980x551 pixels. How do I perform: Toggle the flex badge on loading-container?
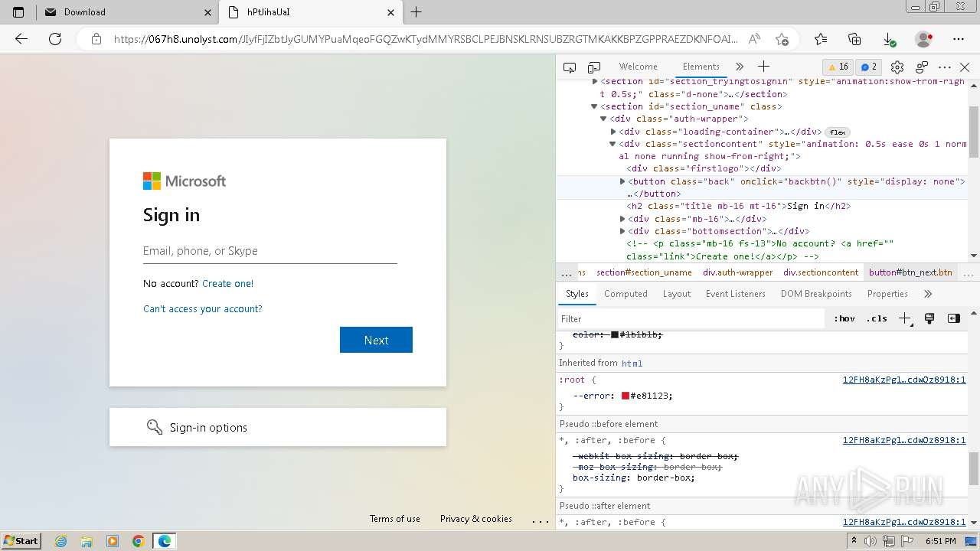point(838,132)
